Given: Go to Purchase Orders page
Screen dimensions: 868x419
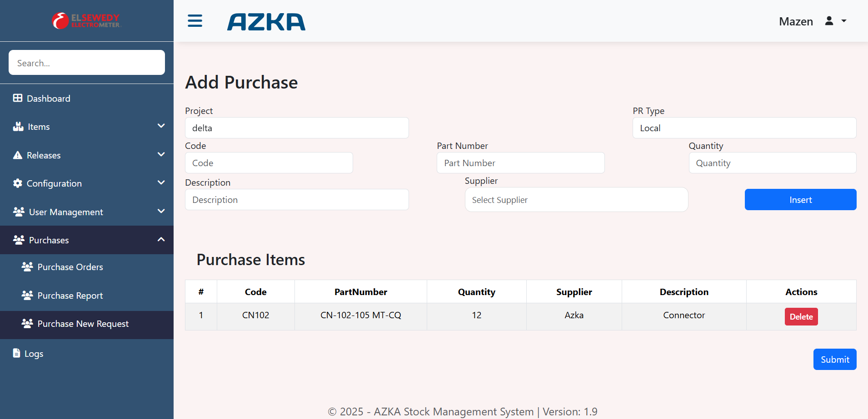Looking at the screenshot, I should pyautogui.click(x=70, y=267).
